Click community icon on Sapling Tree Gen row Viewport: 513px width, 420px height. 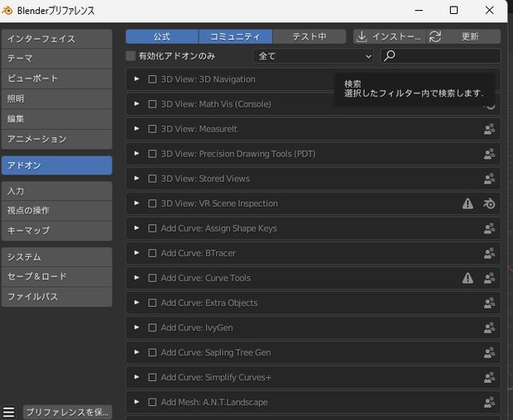(489, 353)
